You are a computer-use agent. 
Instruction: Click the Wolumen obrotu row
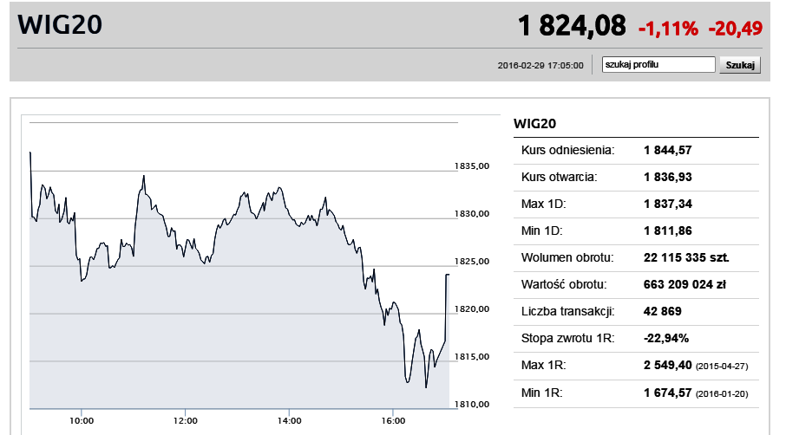[636, 258]
